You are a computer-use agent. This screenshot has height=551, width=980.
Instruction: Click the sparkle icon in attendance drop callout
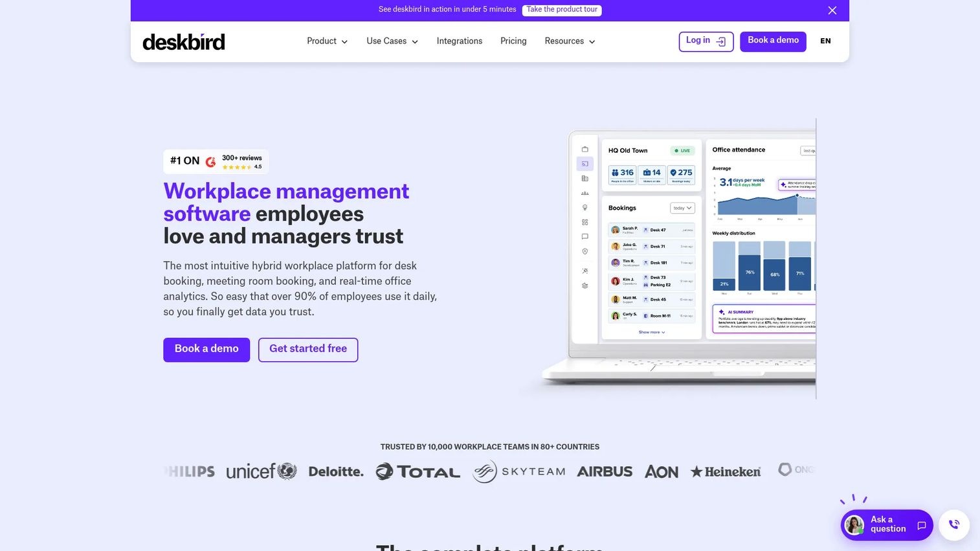pos(783,185)
